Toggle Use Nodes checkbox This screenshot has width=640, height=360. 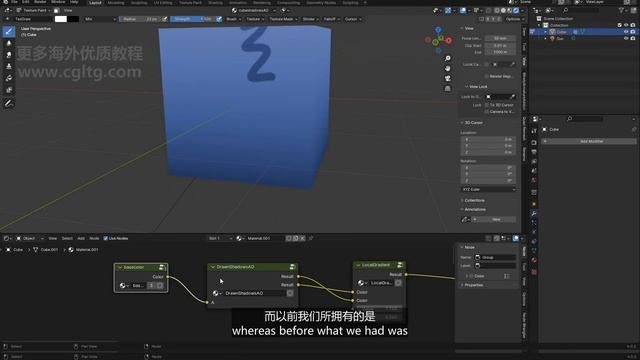click(106, 238)
